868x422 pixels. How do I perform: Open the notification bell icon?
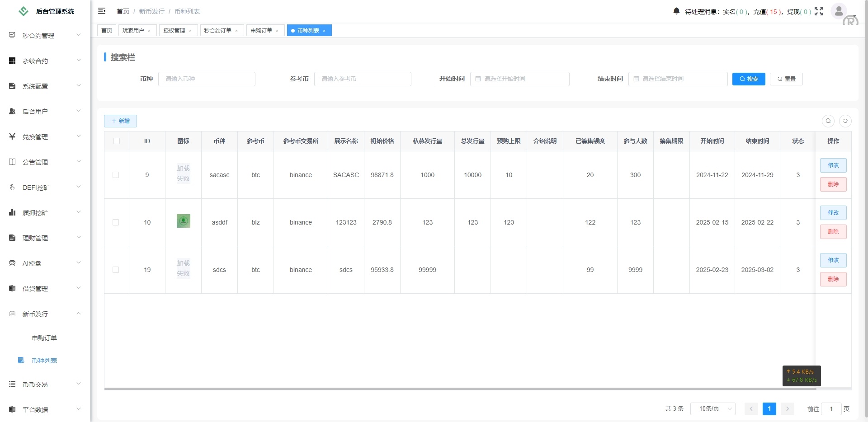point(676,11)
